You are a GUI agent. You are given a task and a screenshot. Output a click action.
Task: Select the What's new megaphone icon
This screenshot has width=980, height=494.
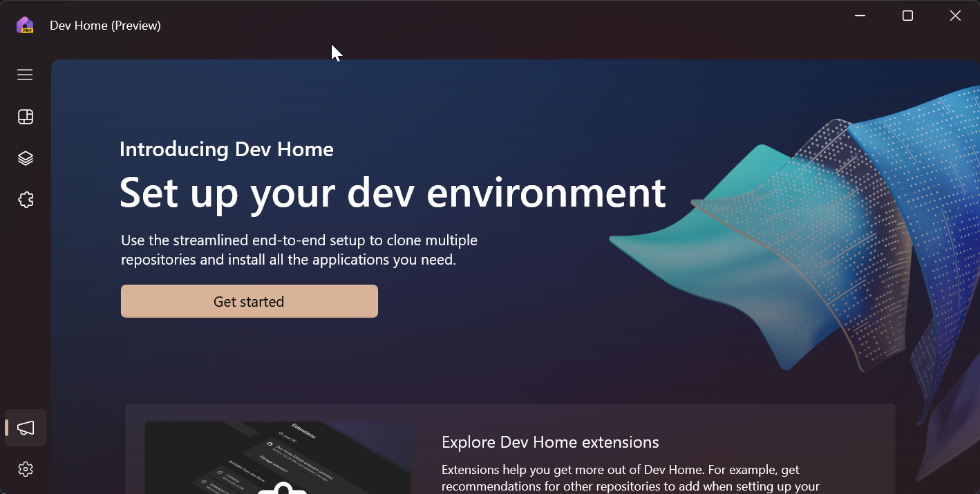coord(26,428)
